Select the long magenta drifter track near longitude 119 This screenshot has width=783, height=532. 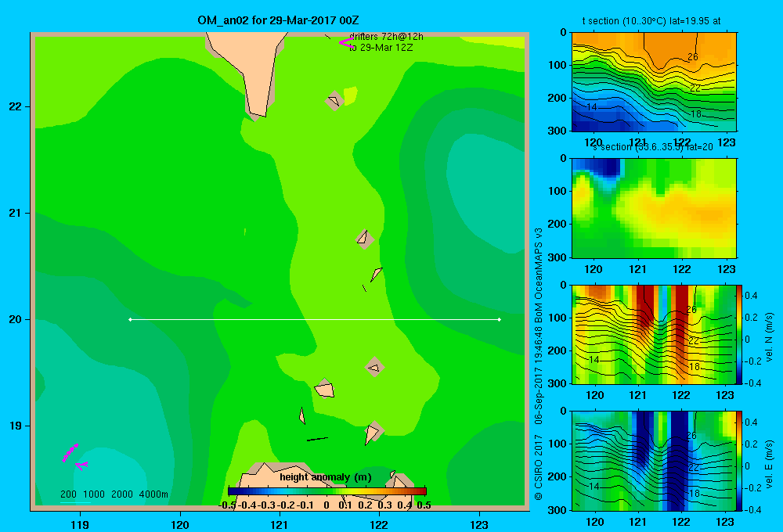(x=70, y=453)
